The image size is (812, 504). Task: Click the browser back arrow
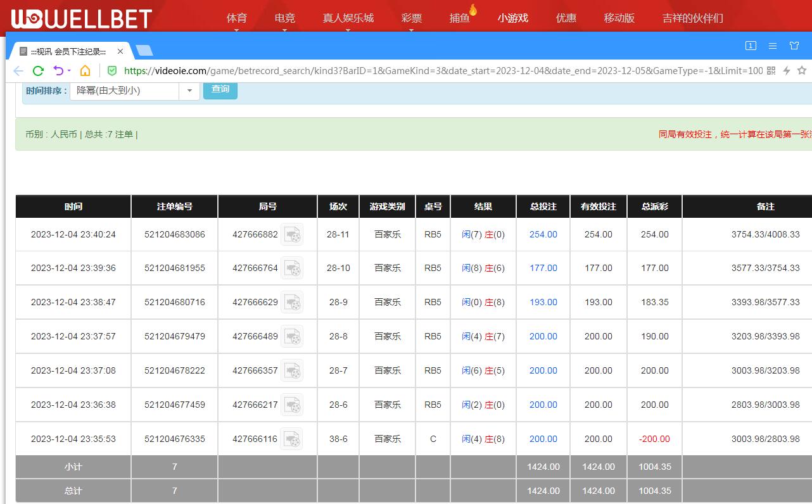tap(18, 71)
